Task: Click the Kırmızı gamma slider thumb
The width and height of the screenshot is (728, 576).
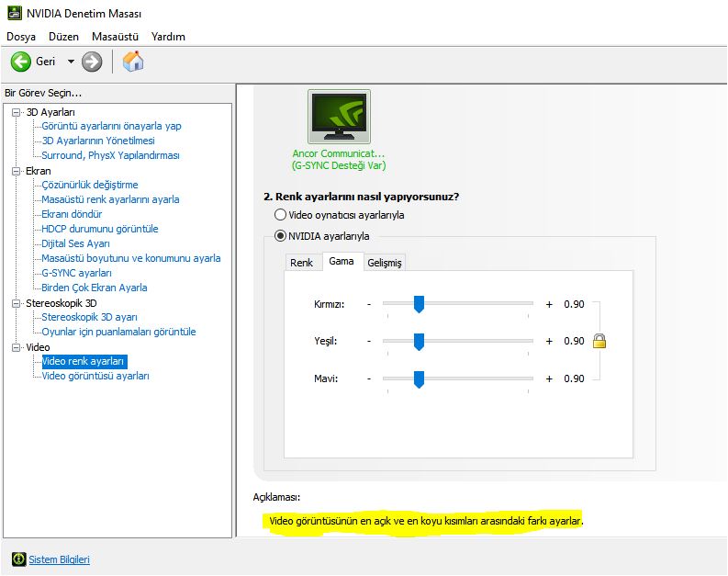Action: (x=419, y=304)
